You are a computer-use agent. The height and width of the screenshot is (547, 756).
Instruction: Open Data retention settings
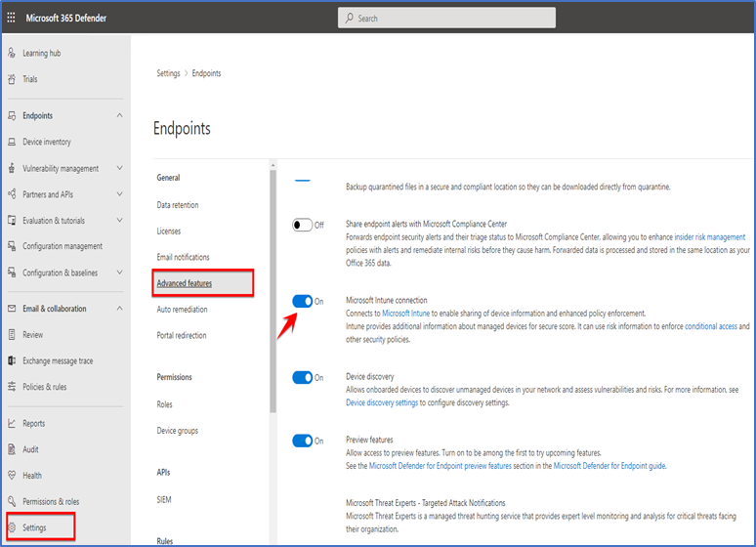178,205
